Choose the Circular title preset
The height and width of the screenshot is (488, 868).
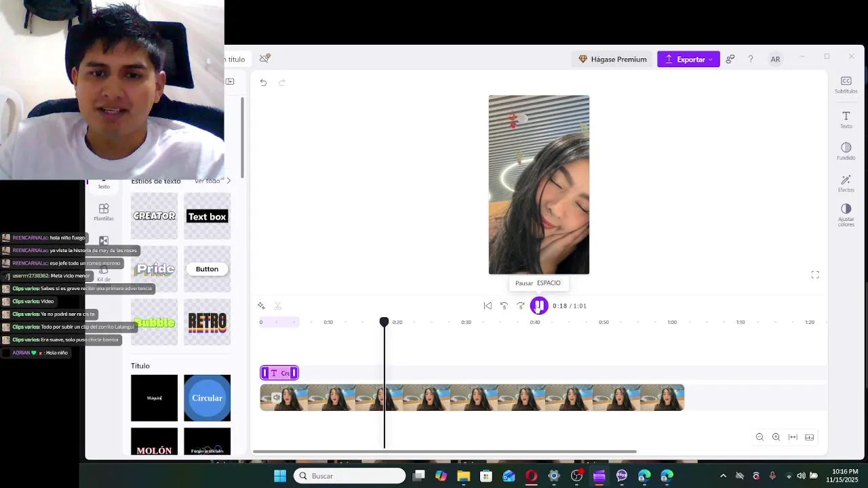pos(207,398)
